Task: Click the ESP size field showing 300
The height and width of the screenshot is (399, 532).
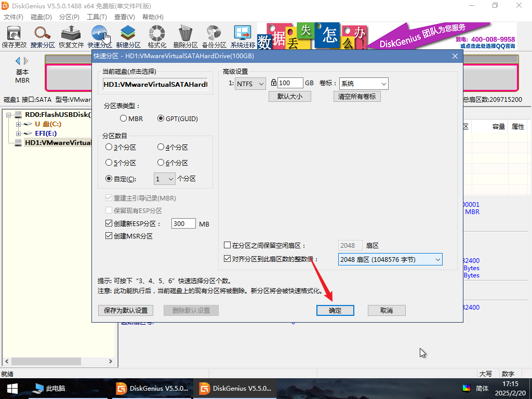Action: (x=183, y=223)
